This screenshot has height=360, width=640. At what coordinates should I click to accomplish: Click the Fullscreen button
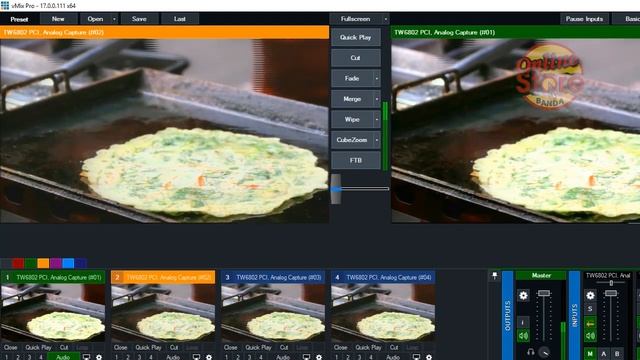point(356,19)
